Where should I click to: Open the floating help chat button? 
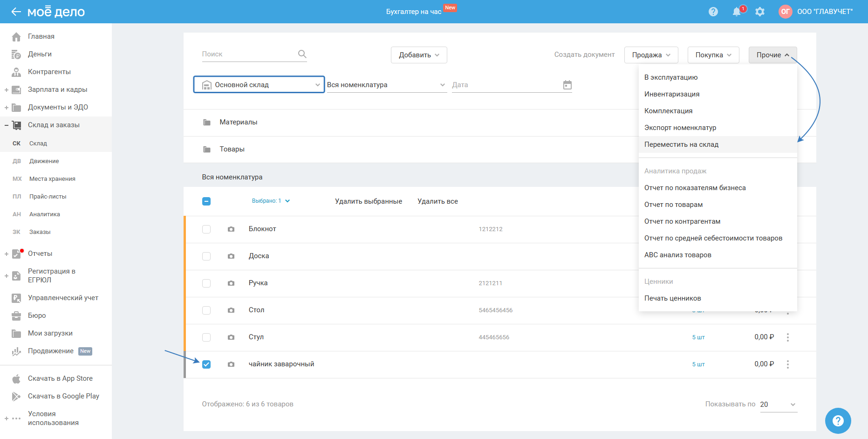coord(838,421)
